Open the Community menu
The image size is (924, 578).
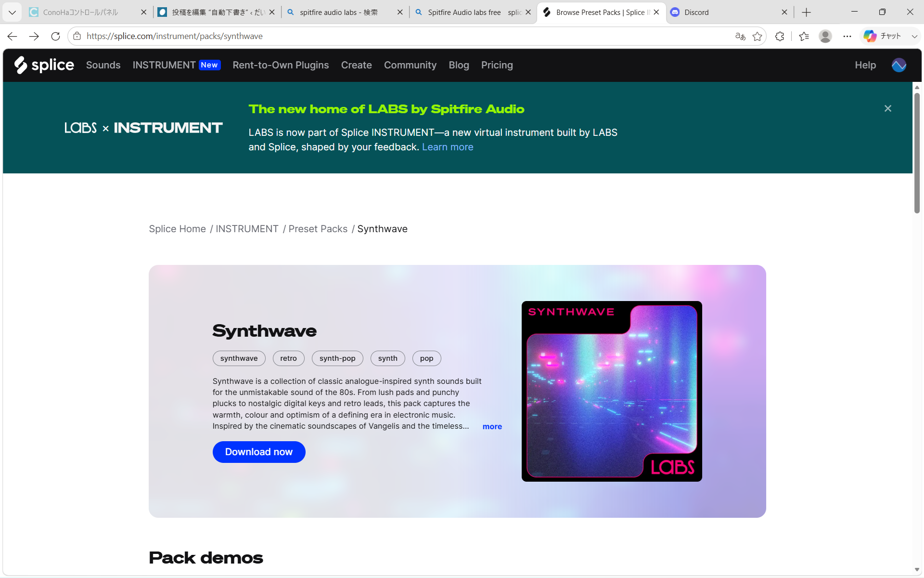tap(410, 65)
